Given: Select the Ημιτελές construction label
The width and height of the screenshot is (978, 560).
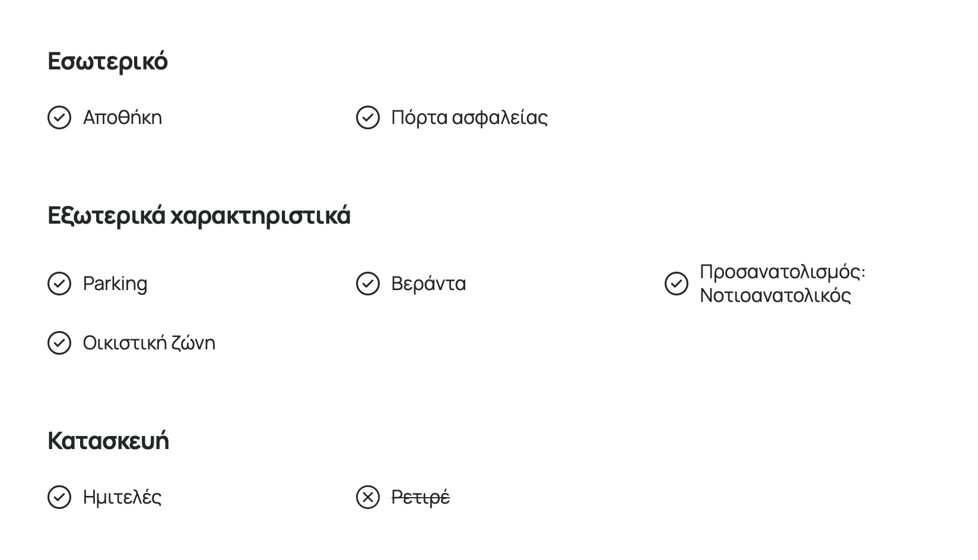Looking at the screenshot, I should click(122, 497).
